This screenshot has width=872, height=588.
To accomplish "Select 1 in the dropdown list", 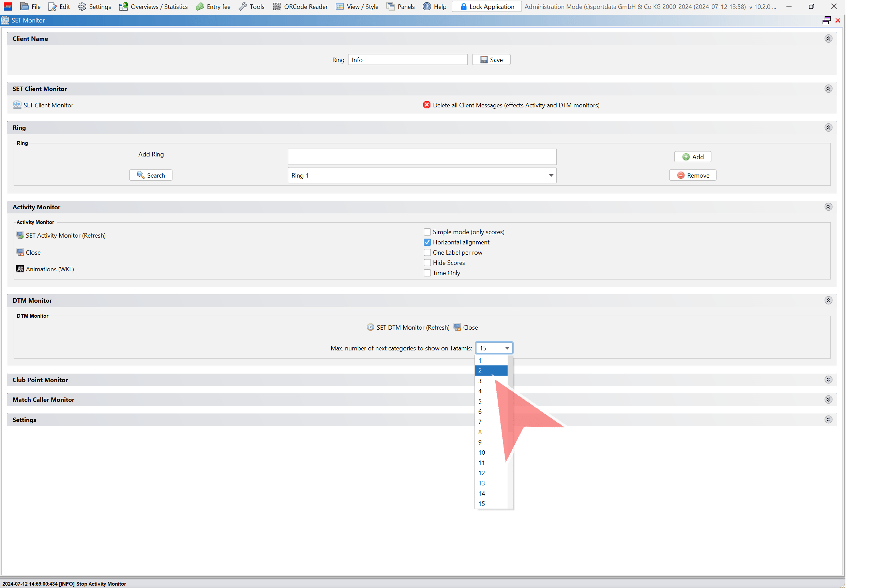I will click(x=491, y=360).
